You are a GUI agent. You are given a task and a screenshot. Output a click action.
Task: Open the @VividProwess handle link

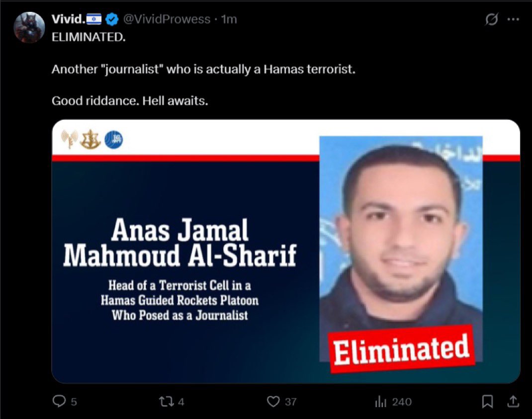167,19
